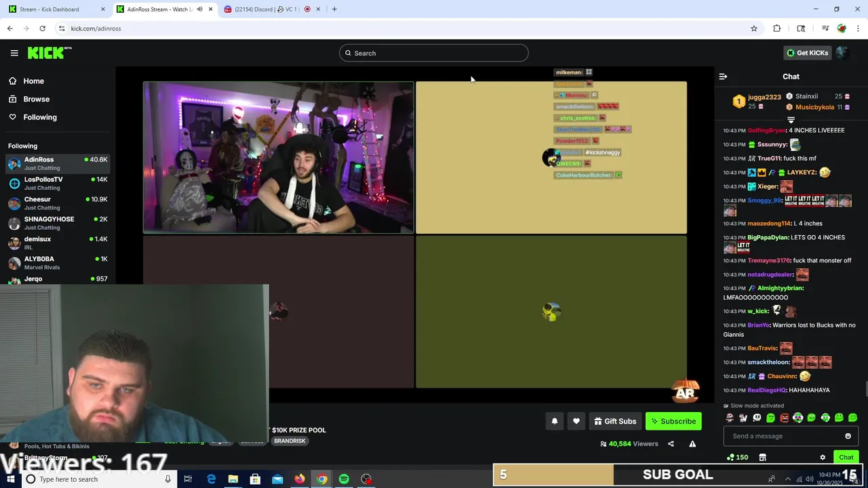Image resolution: width=868 pixels, height=488 pixels.
Task: Click jugga2323 in gift leaderboard
Action: pyautogui.click(x=764, y=97)
